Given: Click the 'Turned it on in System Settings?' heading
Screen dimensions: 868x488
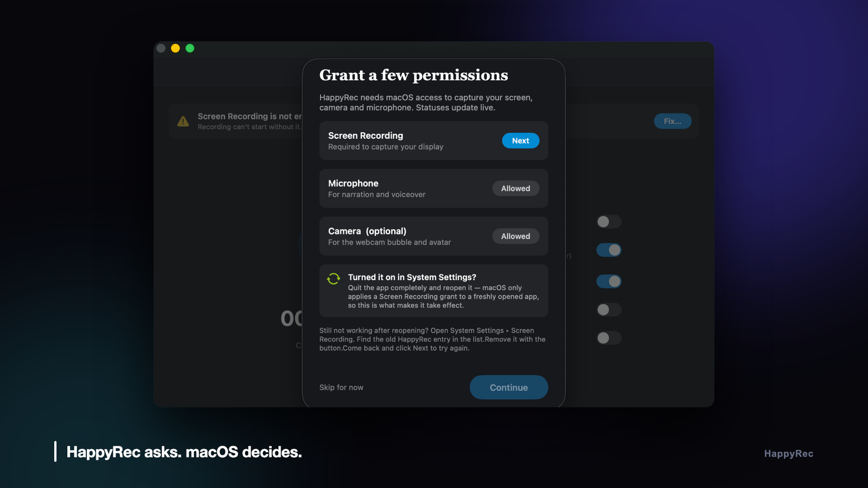Looking at the screenshot, I should pyautogui.click(x=412, y=277).
